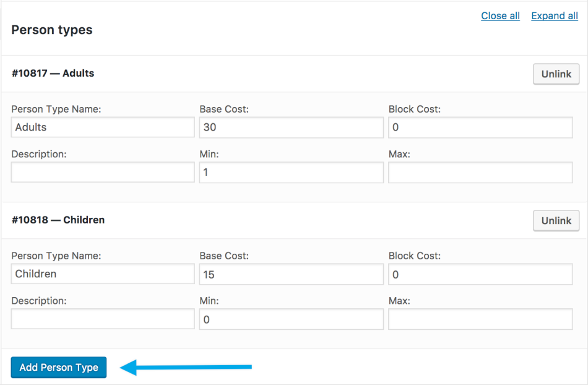The height and width of the screenshot is (385, 588).
Task: Focus the Children Person Type Name field
Action: coord(103,274)
